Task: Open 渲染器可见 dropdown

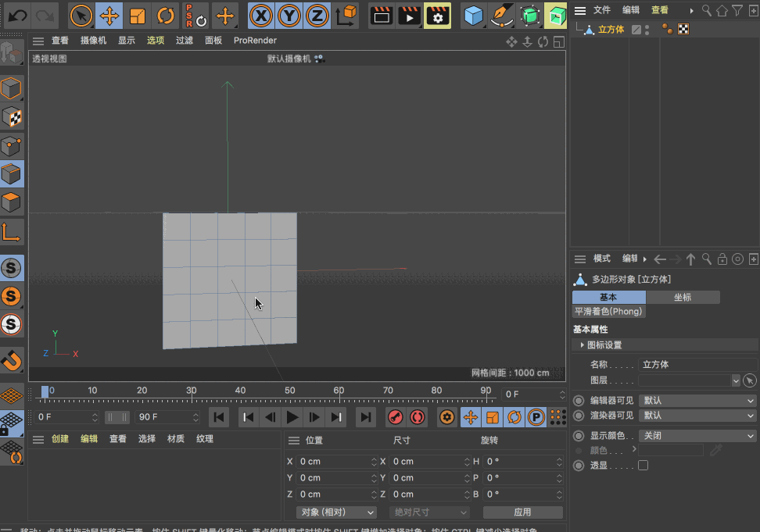Action: click(697, 416)
